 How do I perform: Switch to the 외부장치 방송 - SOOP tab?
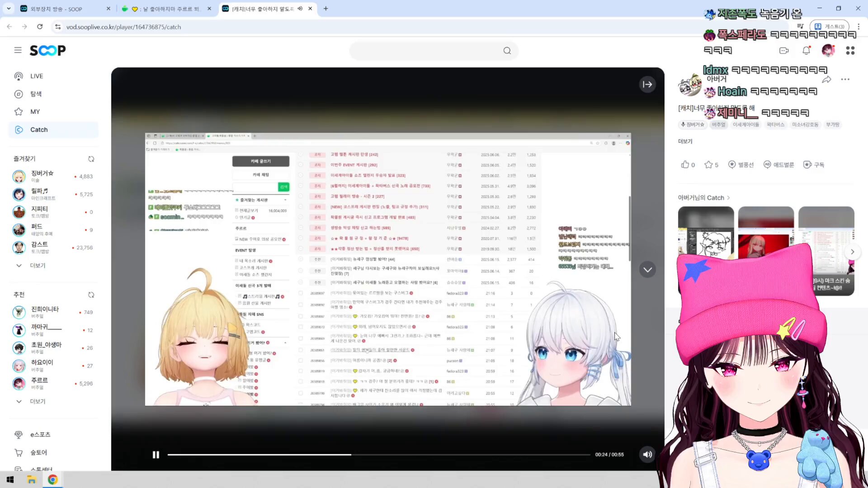(57, 9)
